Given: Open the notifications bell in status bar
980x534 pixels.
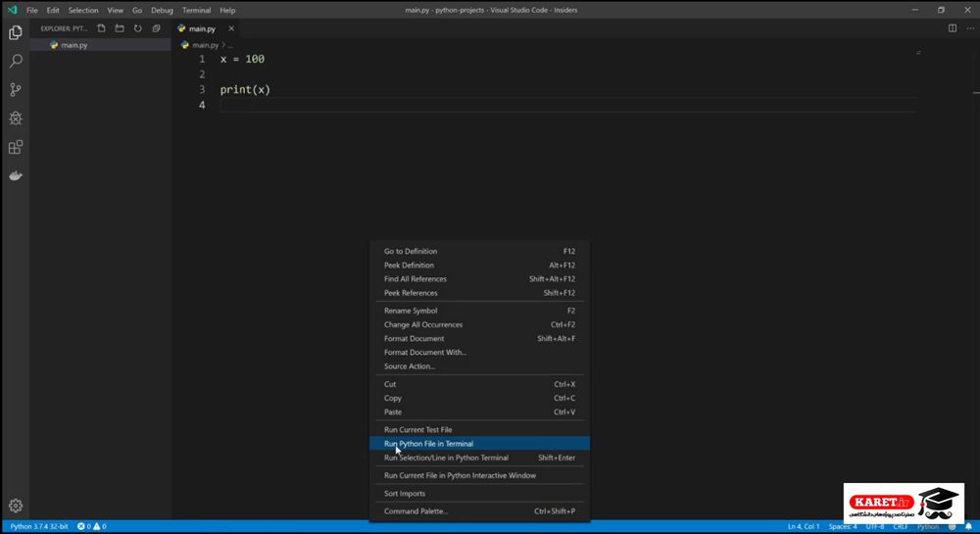Looking at the screenshot, I should [x=968, y=526].
